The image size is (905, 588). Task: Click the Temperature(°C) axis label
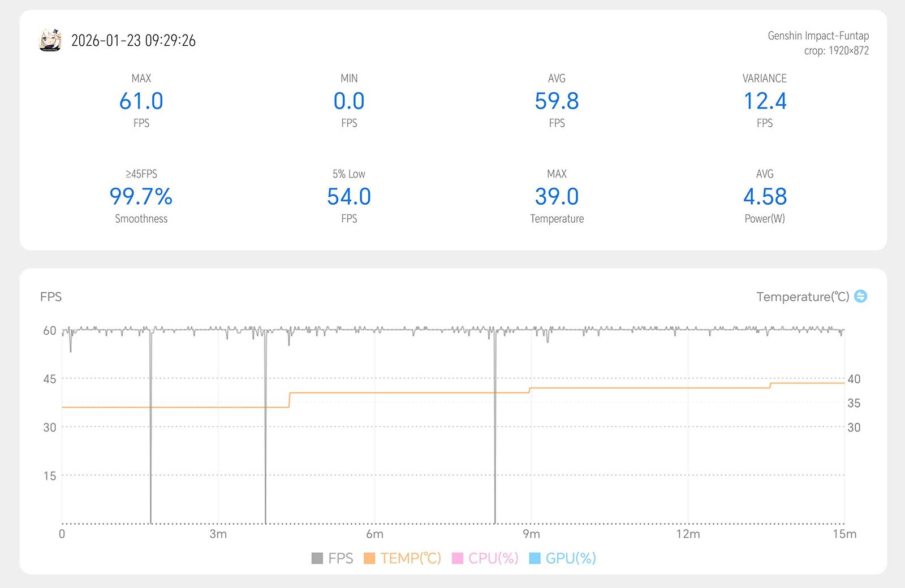pos(802,297)
